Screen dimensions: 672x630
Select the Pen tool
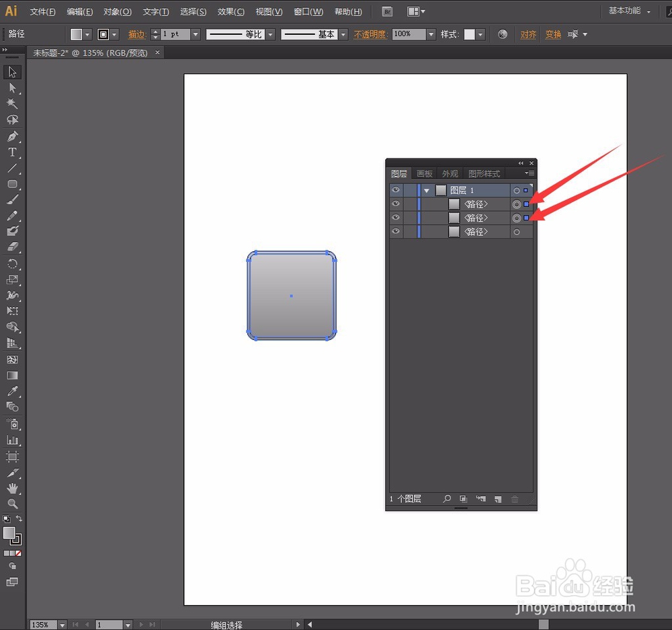(x=12, y=136)
